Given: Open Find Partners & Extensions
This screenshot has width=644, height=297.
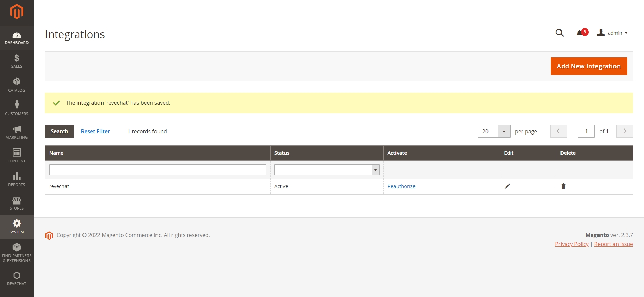Looking at the screenshot, I should (x=17, y=253).
